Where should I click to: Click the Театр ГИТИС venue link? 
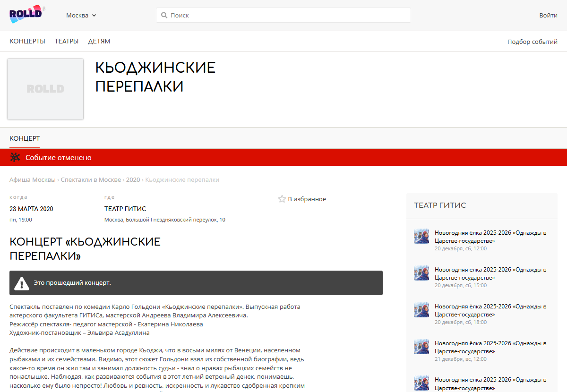(125, 209)
